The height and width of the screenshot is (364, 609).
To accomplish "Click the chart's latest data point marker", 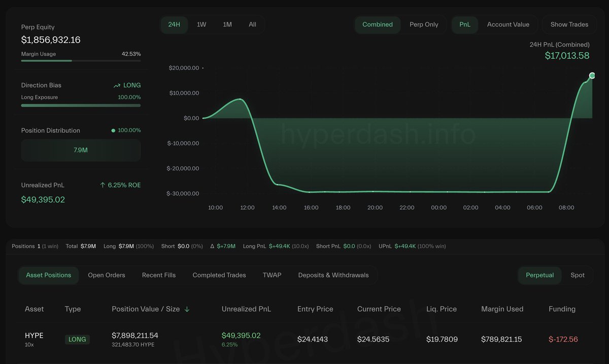I will [x=592, y=76].
